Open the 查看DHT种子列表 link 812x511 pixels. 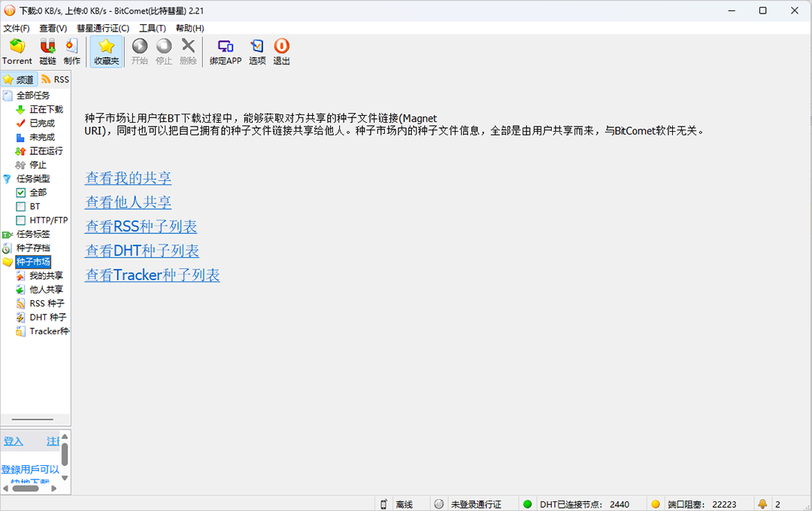tap(142, 251)
